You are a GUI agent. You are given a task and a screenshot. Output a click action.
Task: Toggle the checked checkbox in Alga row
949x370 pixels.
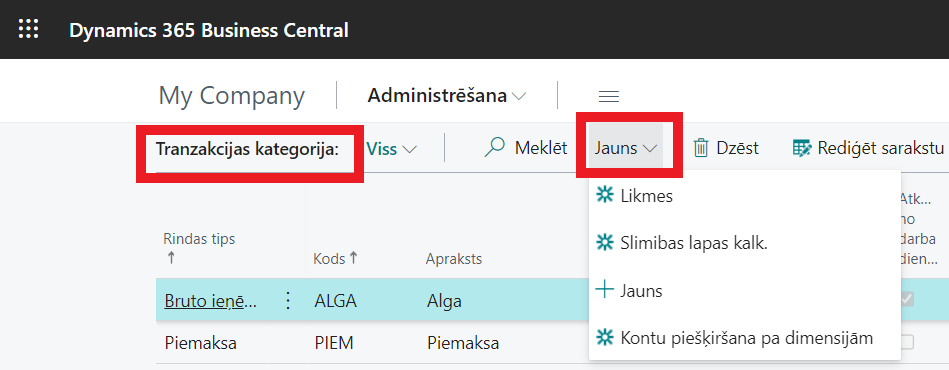[x=907, y=299]
